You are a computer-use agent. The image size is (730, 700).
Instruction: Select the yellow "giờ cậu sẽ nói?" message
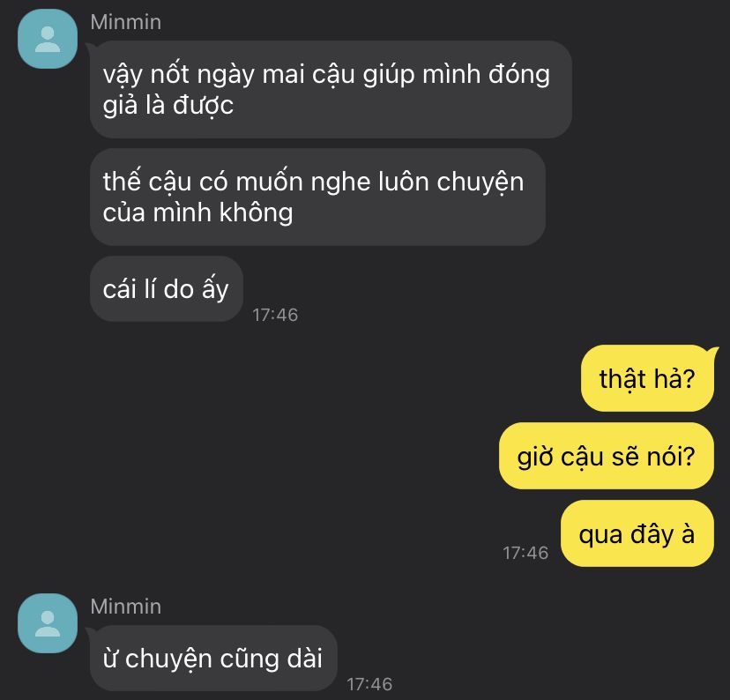pyautogui.click(x=607, y=456)
